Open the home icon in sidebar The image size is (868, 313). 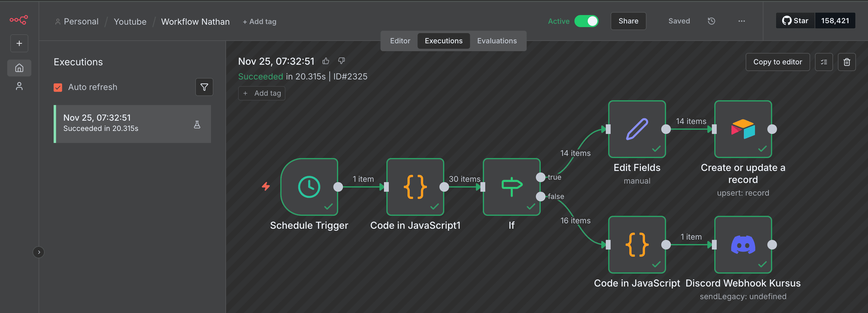19,68
